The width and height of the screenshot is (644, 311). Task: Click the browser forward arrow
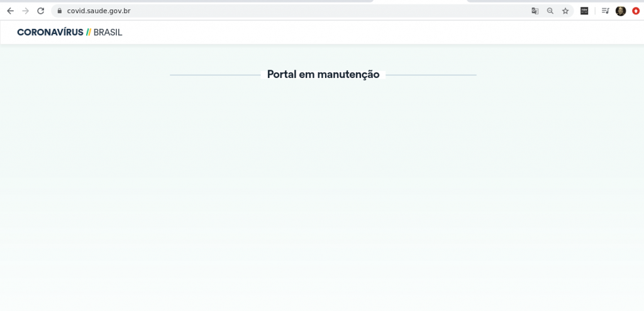pos(25,11)
